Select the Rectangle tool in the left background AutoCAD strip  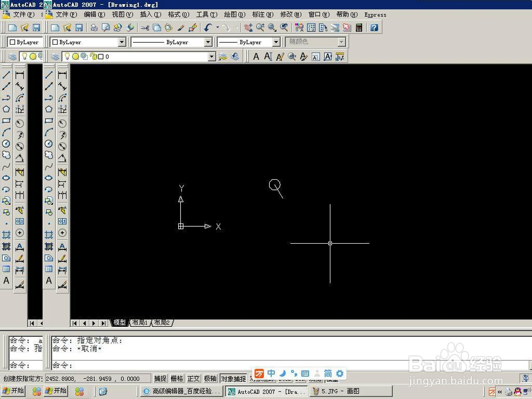click(6, 120)
